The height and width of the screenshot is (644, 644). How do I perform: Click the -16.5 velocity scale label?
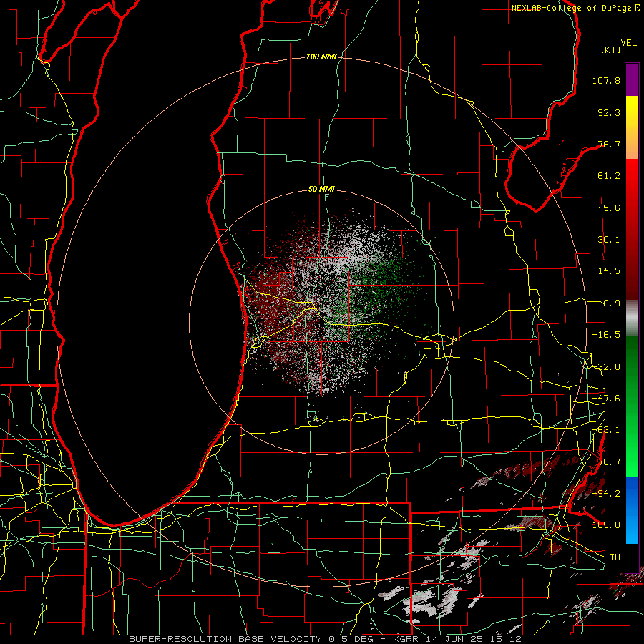606,335
